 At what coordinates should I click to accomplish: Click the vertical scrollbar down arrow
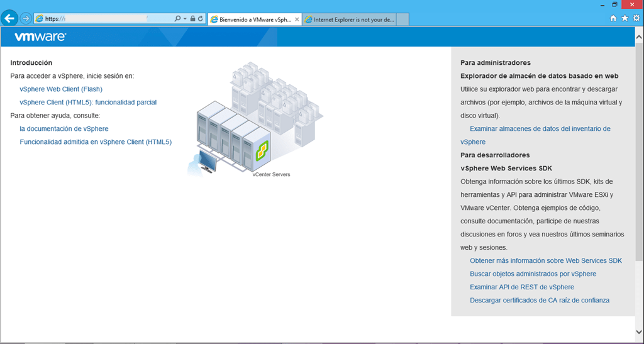click(639, 331)
